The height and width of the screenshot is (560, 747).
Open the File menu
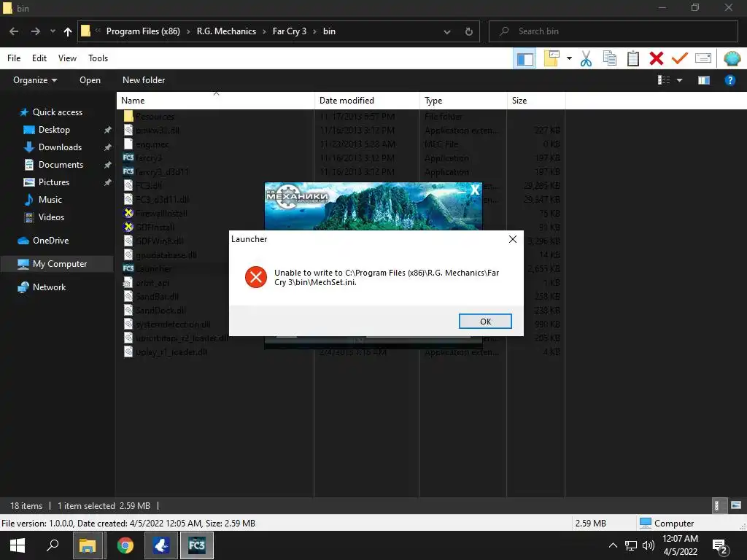[x=14, y=58]
